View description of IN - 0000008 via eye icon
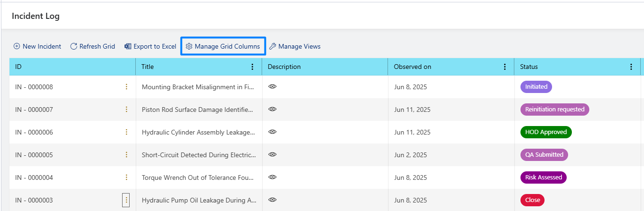The height and width of the screenshot is (211, 644). point(272,86)
